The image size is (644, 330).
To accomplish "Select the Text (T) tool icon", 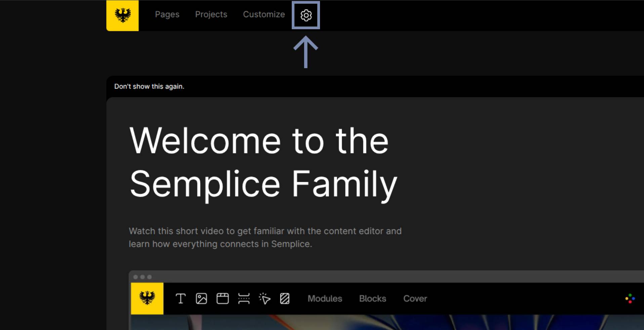I will 180,298.
